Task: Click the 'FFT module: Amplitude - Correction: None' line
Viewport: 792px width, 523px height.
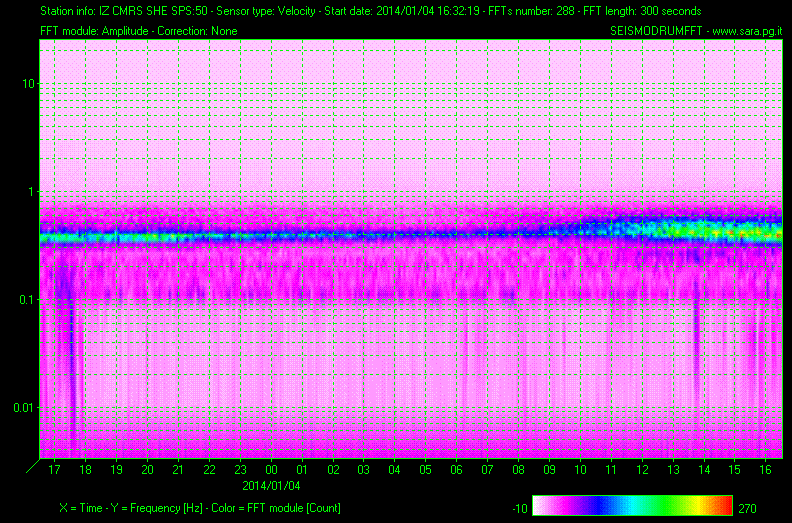Action: 139,31
